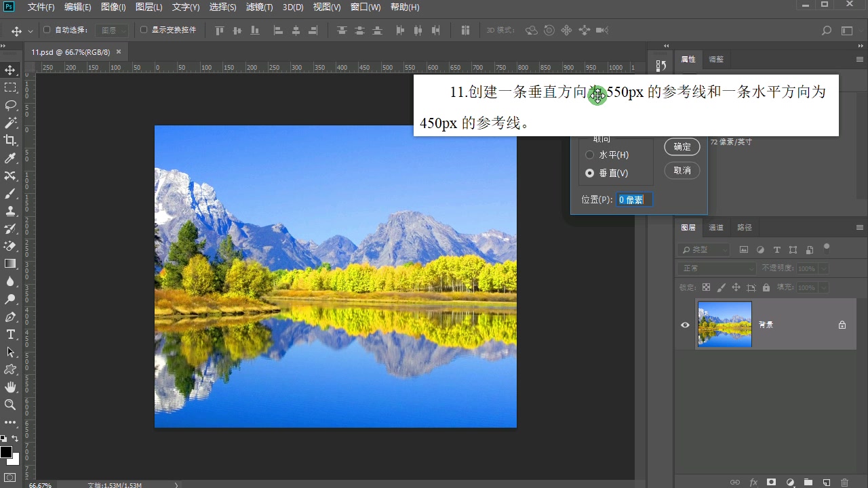Click the 确定 button in the dialog
The width and height of the screenshot is (868, 488).
coord(682,146)
